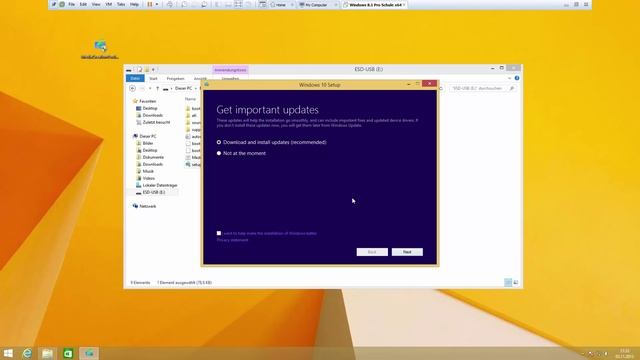Open the VMware VM menu
This screenshot has width=640, height=360.
click(109, 4)
